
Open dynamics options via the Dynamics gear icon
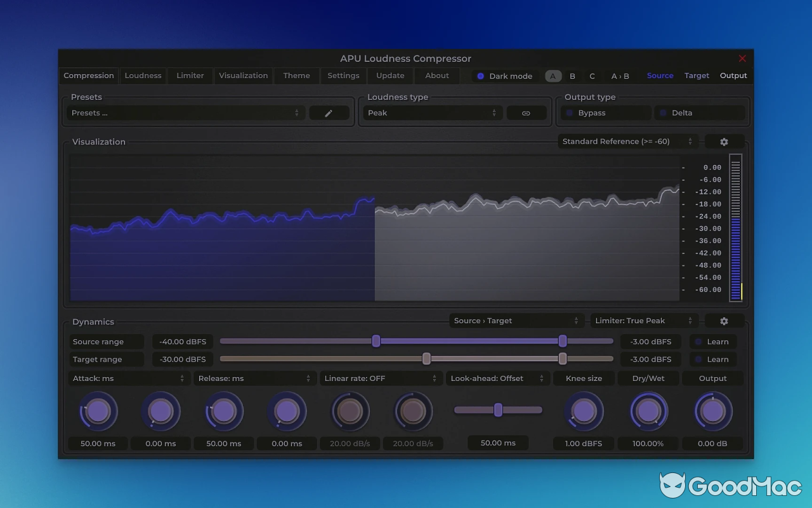point(724,321)
